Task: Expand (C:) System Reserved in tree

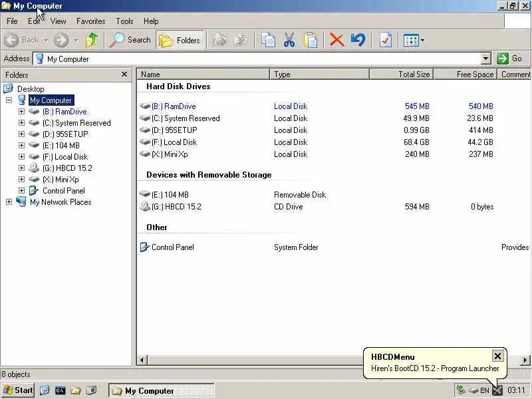Action: click(21, 122)
